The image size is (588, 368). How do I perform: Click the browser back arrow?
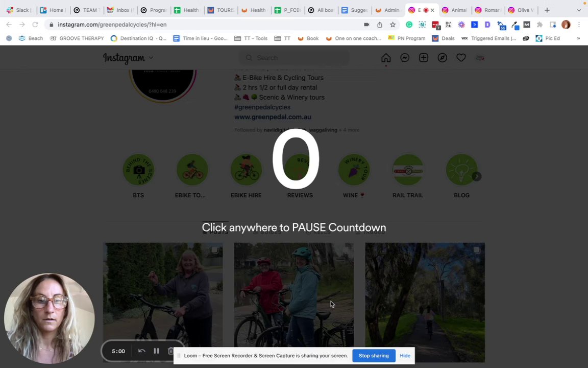point(9,25)
